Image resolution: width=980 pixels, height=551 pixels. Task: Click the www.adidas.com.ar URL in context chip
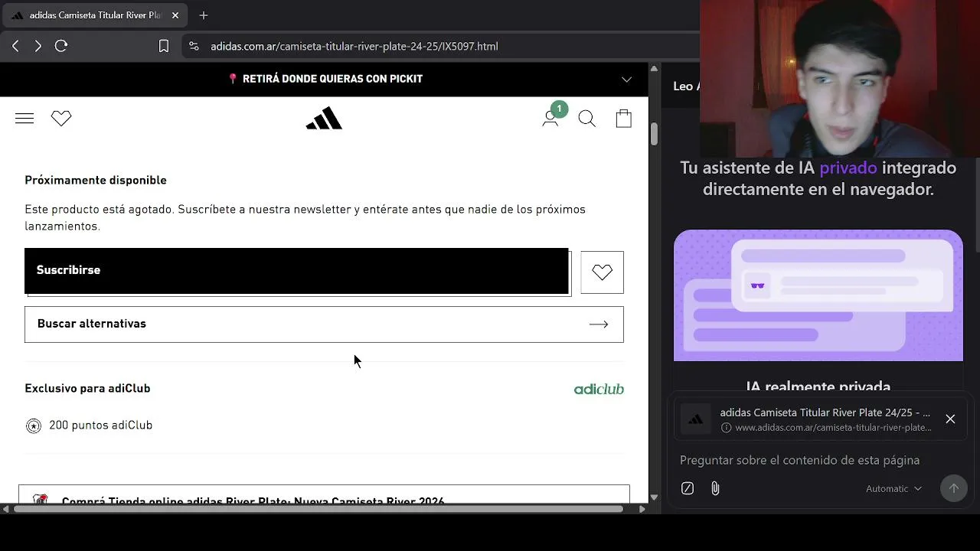[833, 428]
